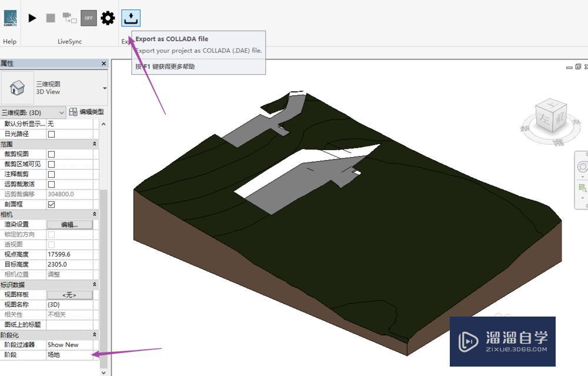Click the ViewCube 左 face
The width and height of the screenshot is (588, 376).
544,119
